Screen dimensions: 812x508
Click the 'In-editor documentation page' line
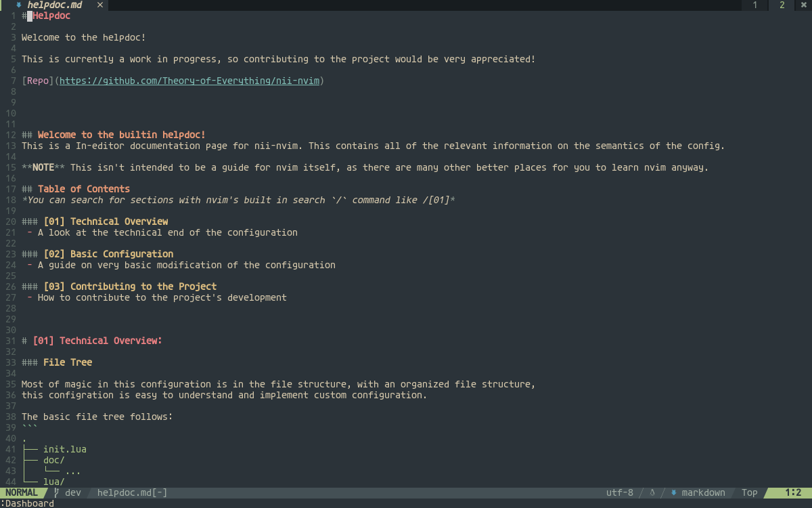374,146
